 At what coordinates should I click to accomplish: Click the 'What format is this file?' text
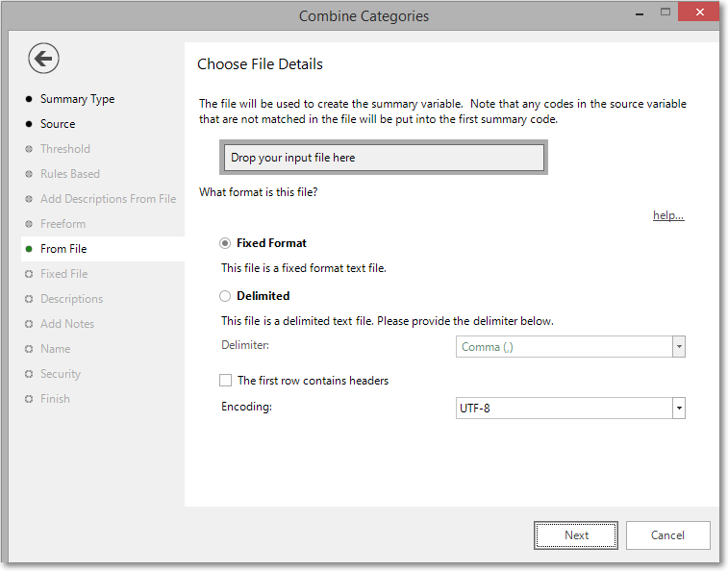(258, 192)
